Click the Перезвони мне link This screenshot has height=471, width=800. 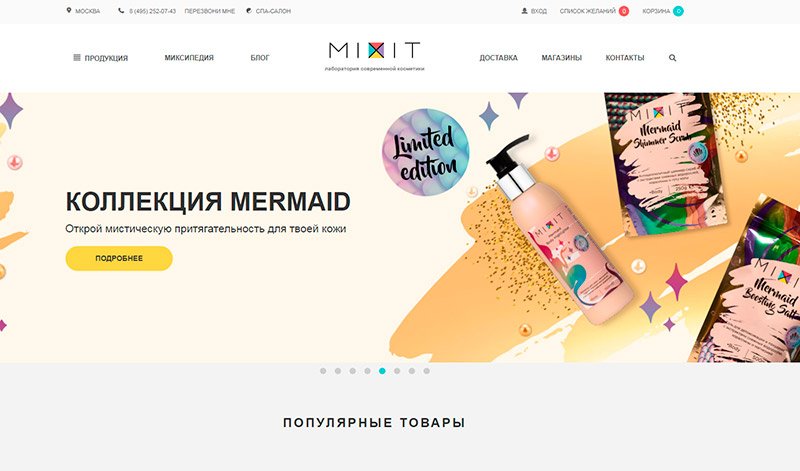(210, 11)
